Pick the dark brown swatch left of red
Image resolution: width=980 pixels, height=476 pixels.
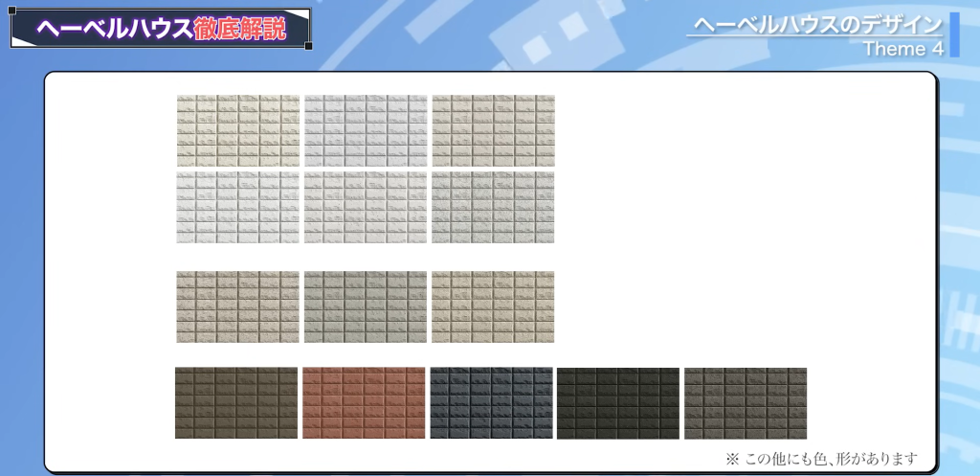[x=236, y=403]
